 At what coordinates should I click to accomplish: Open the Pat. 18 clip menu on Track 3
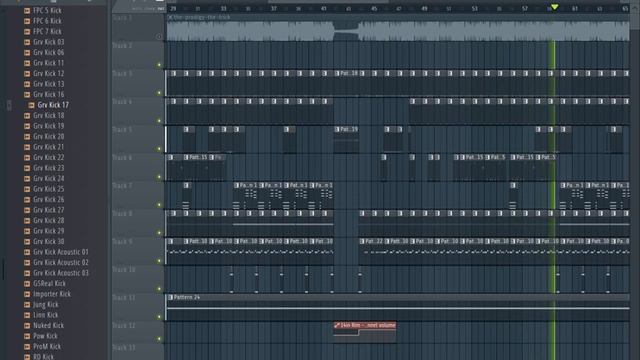337,73
